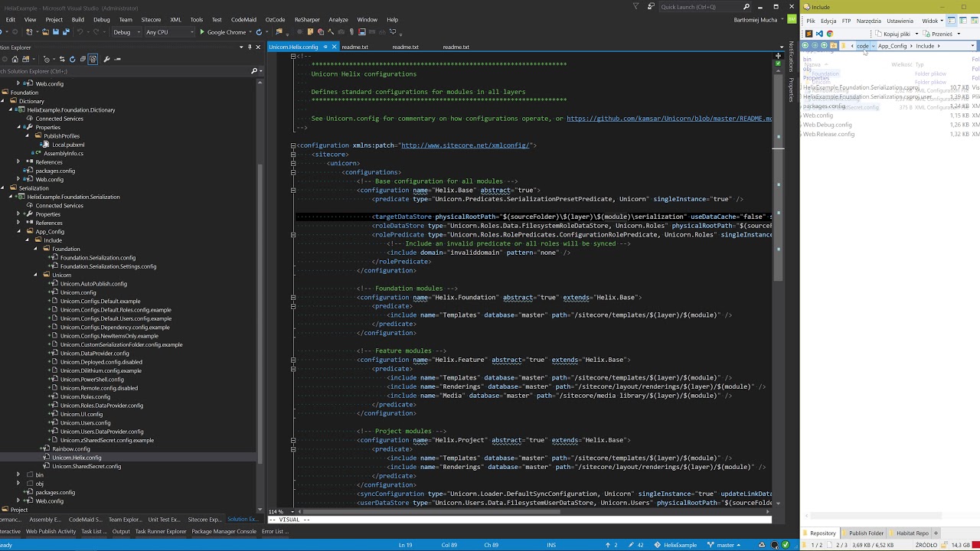Switch to the first readme.txt editor tab

click(x=354, y=47)
